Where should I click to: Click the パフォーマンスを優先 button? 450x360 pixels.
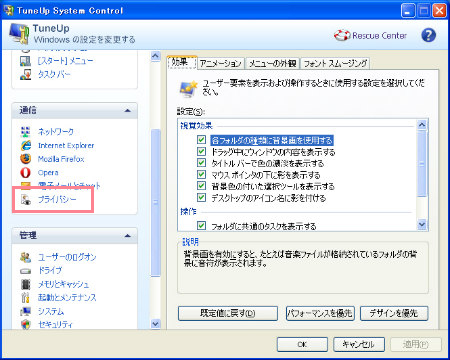click(x=320, y=313)
